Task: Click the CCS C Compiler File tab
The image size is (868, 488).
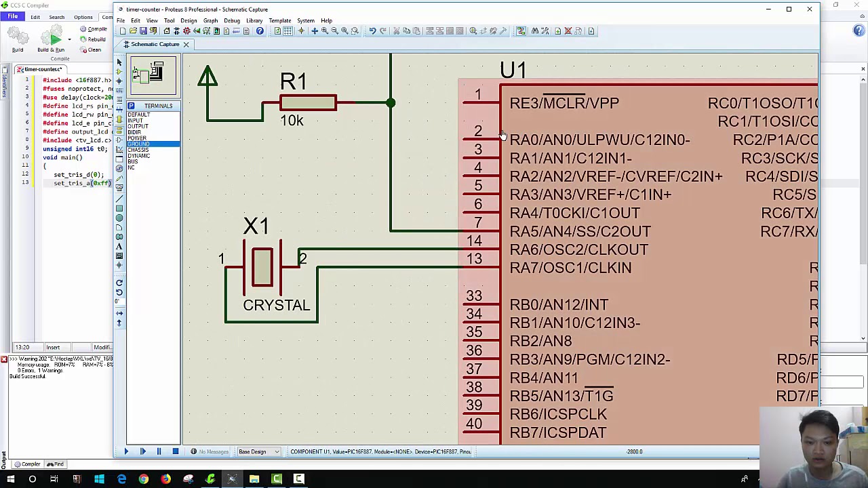Action: (13, 16)
